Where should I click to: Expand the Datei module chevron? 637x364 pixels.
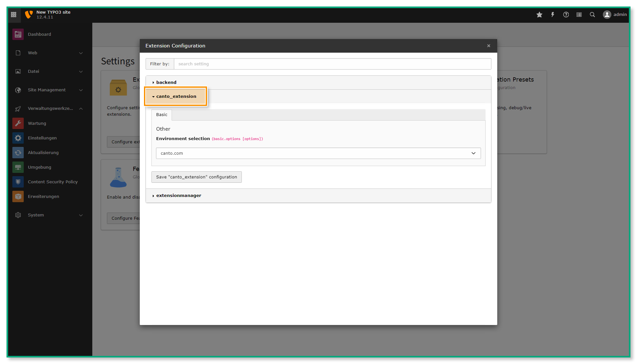(81, 71)
